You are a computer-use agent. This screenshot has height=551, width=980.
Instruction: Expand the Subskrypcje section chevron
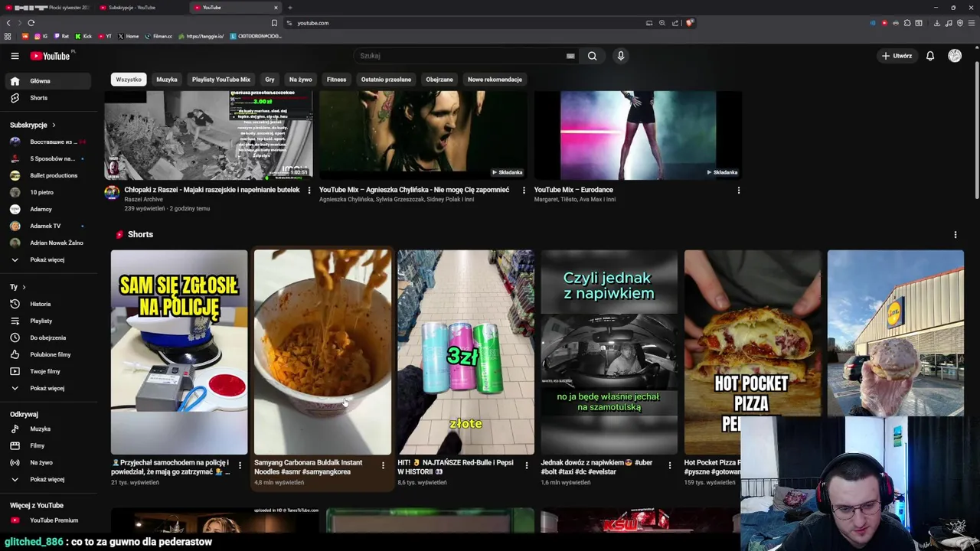pos(54,125)
